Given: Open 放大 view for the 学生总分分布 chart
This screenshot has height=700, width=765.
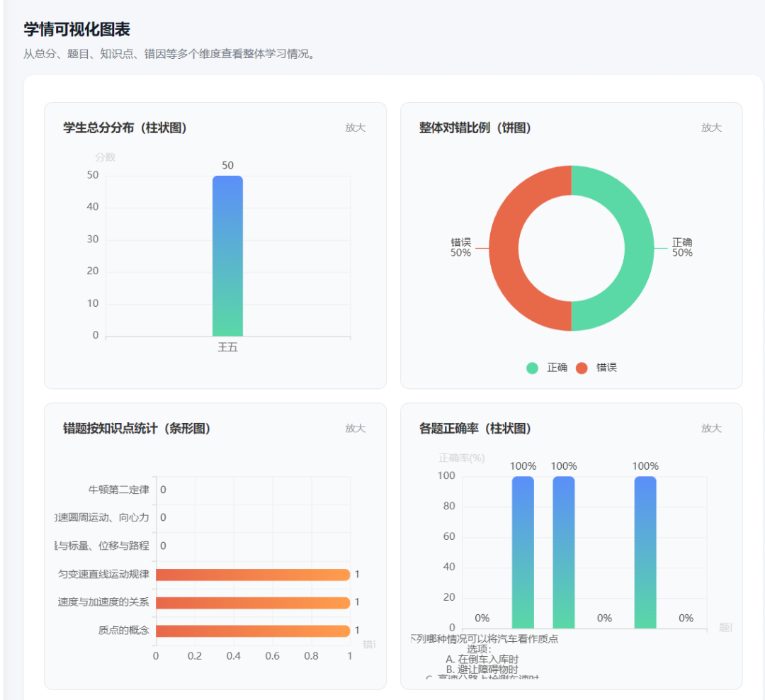Looking at the screenshot, I should (x=354, y=128).
